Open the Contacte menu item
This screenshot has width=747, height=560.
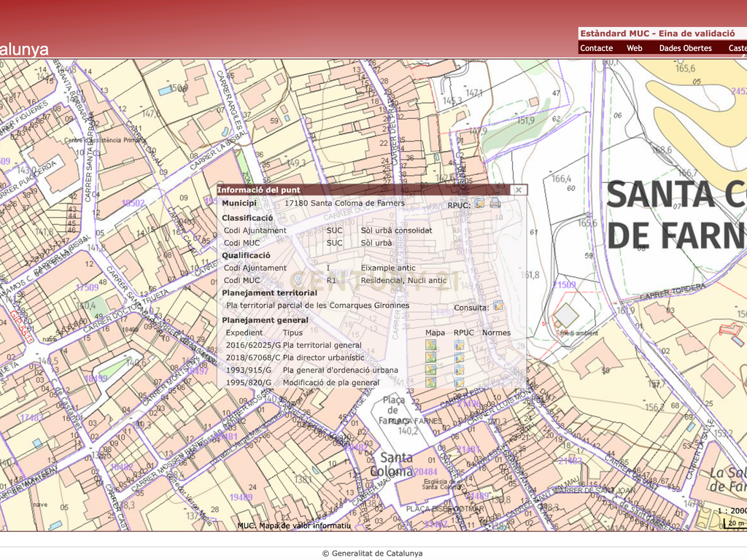597,48
